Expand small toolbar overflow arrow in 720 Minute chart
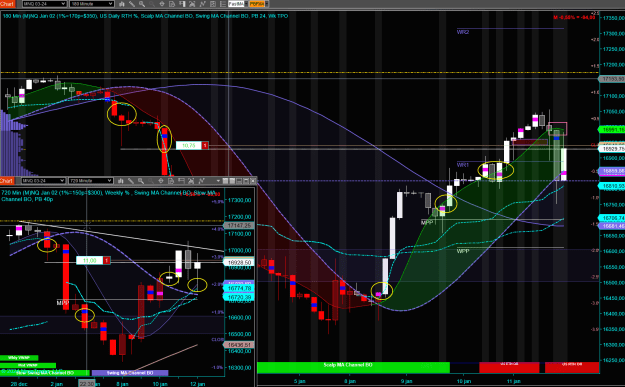The height and width of the screenshot is (387, 625). click(218, 181)
